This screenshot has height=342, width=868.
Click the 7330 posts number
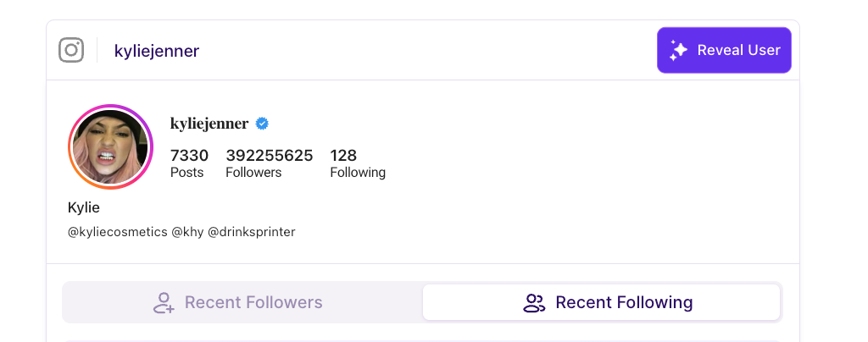pyautogui.click(x=189, y=156)
